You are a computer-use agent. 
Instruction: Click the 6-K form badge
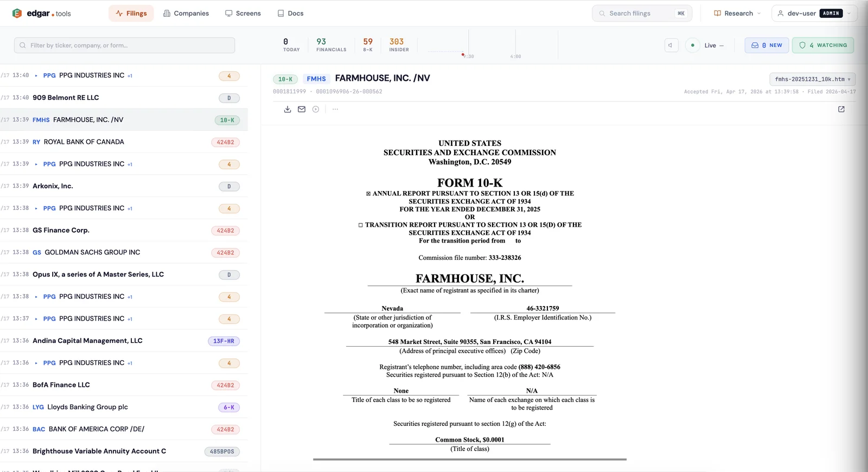tap(229, 407)
